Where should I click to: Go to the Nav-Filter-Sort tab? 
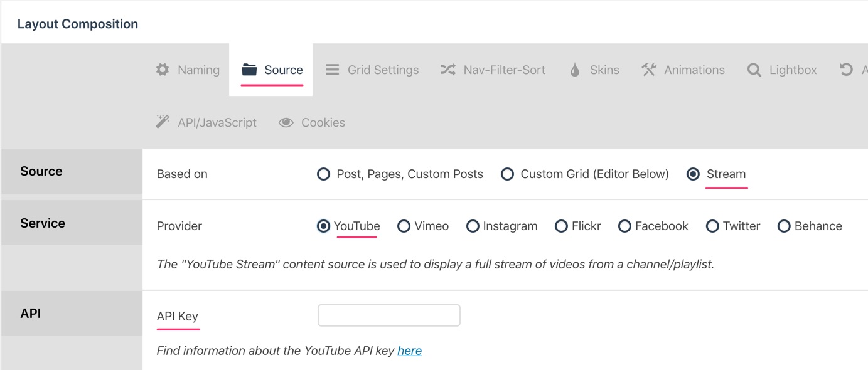(493, 70)
